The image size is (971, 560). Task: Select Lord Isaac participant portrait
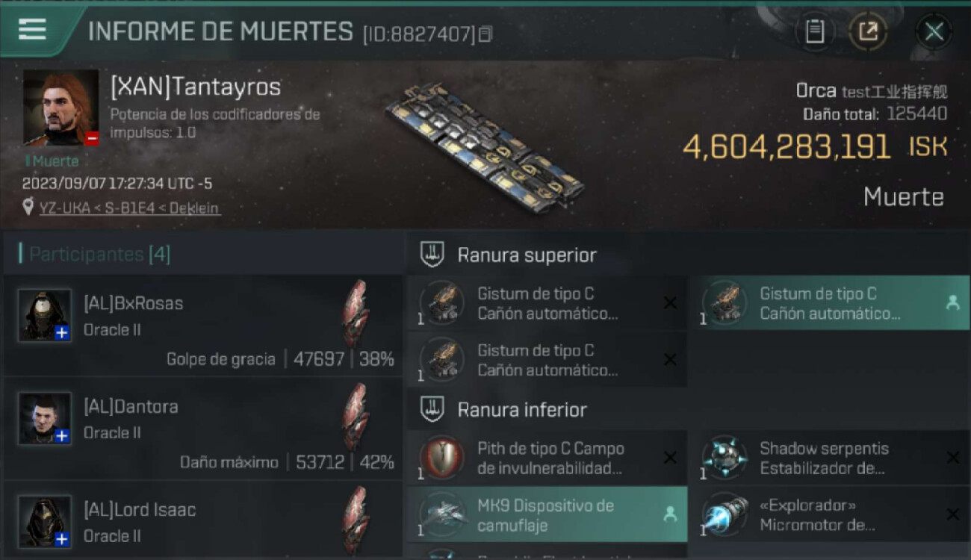(x=45, y=522)
